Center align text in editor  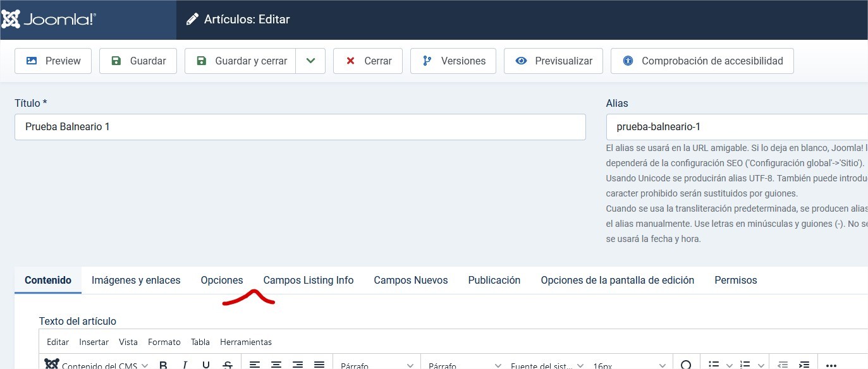[x=276, y=365]
